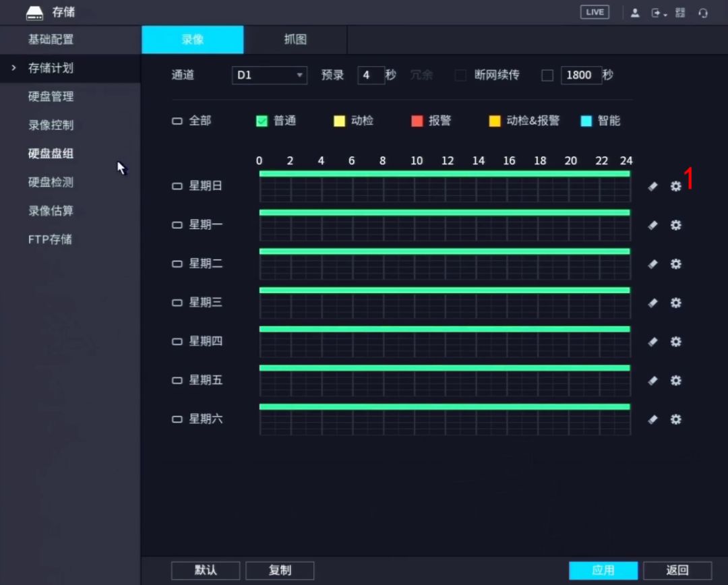The image size is (728, 585).
Task: Click the green timeline bar for 星期二
Action: [x=444, y=251]
